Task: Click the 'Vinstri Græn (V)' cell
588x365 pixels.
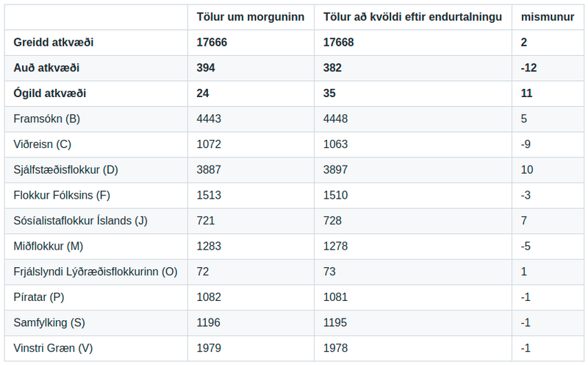Action: (x=53, y=348)
